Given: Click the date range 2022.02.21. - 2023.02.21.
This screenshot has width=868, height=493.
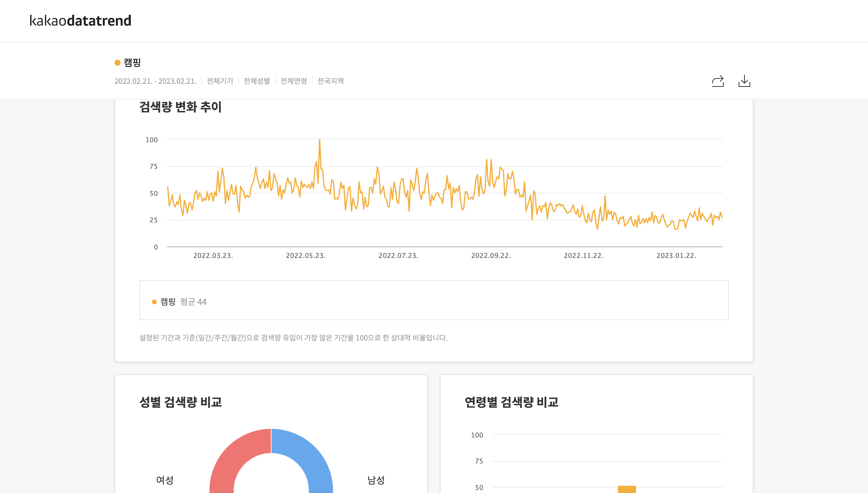Looking at the screenshot, I should [x=156, y=81].
